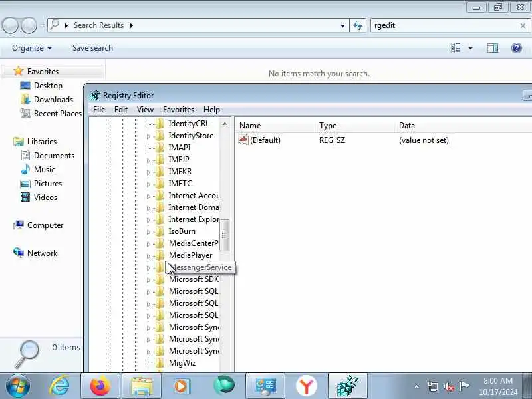Open Recent Places in Favorites
The image size is (532, 399).
58,113
